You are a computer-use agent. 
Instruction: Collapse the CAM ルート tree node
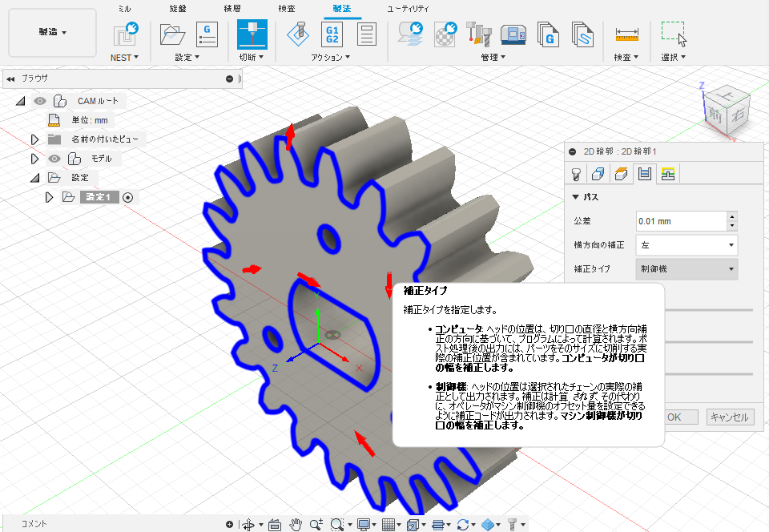pos(21,101)
